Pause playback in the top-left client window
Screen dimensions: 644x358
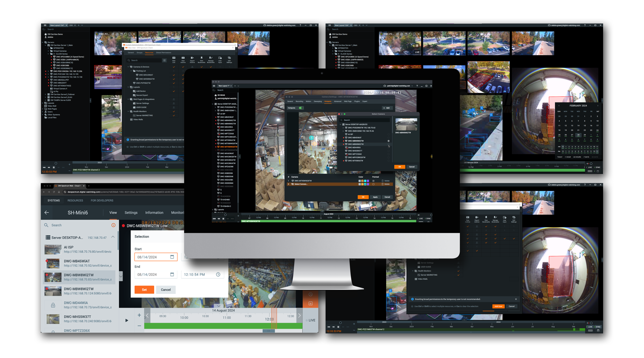54,167
